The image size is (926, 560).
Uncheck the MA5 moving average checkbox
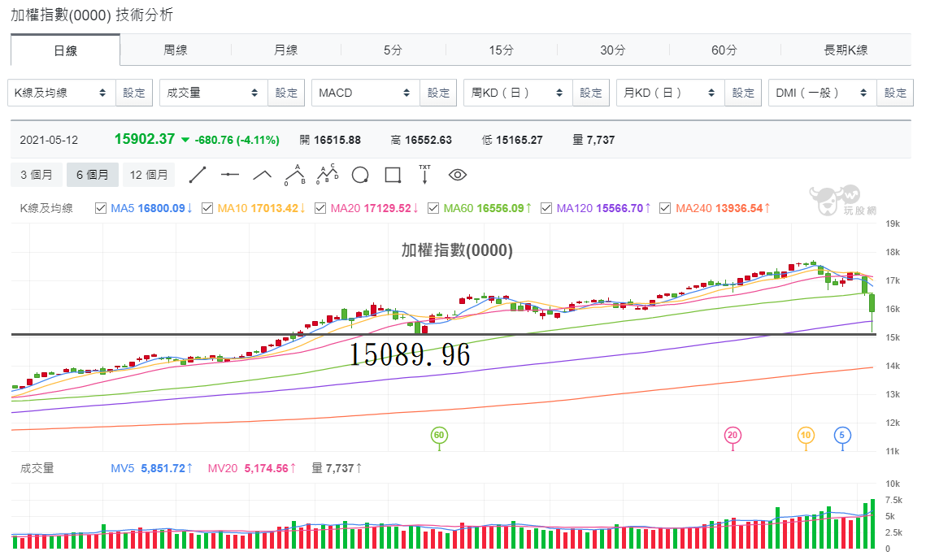point(101,208)
